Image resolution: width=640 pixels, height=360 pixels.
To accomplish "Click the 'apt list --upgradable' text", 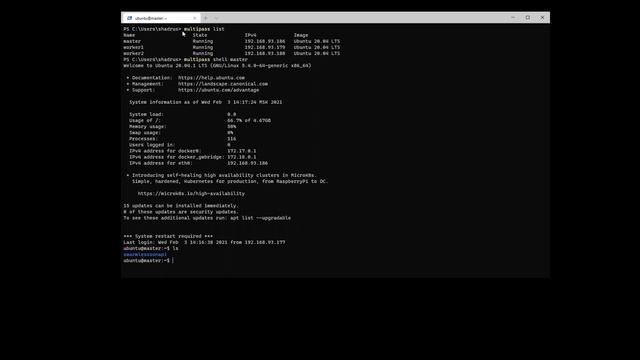I will coord(260,218).
